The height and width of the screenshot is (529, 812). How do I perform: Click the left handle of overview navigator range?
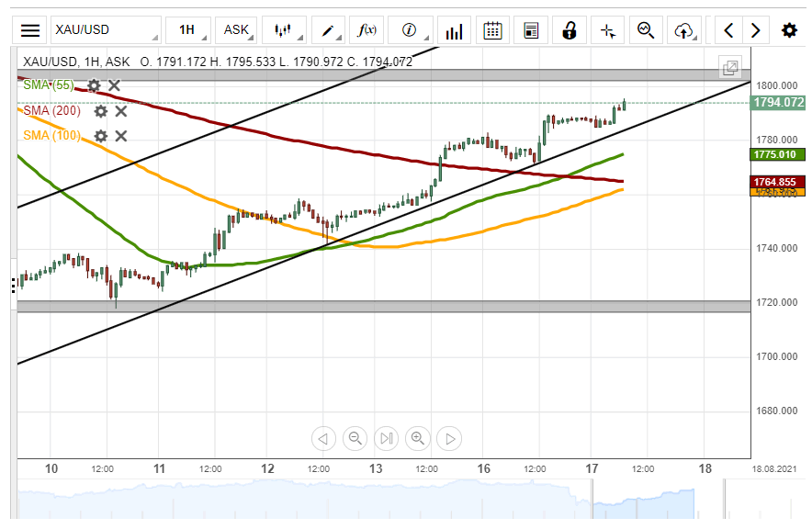point(592,500)
